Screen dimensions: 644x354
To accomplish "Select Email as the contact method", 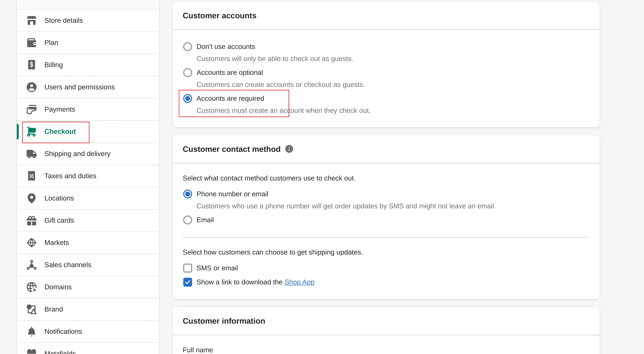I will pyautogui.click(x=187, y=220).
